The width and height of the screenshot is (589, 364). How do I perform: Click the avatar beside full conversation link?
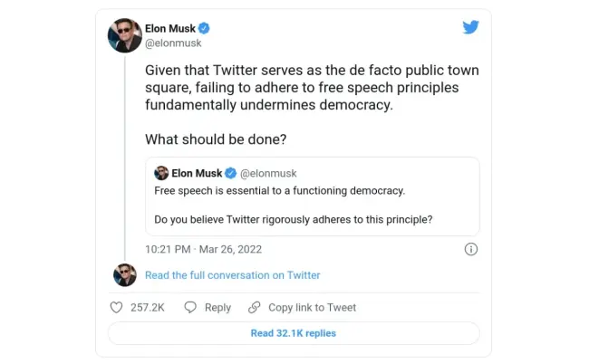click(124, 275)
